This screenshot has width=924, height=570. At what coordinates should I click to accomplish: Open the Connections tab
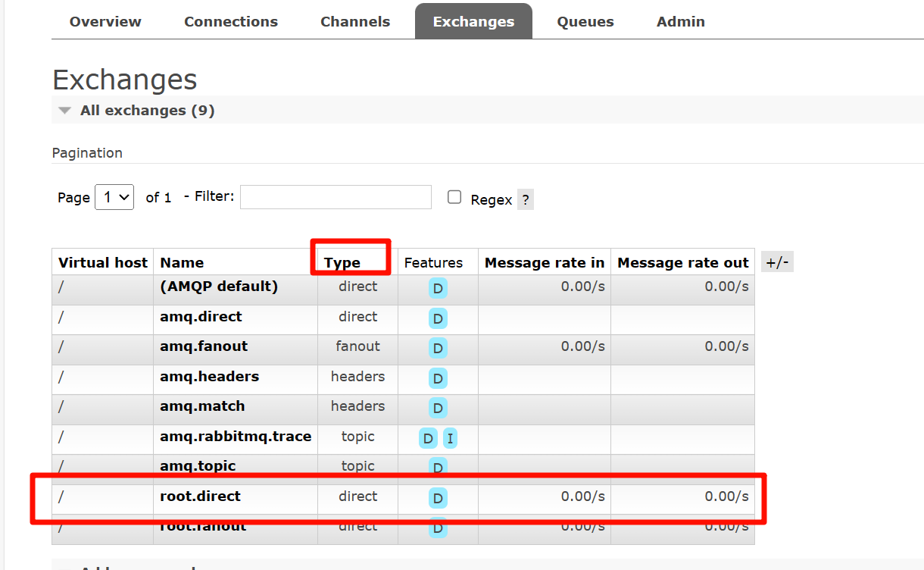(231, 22)
